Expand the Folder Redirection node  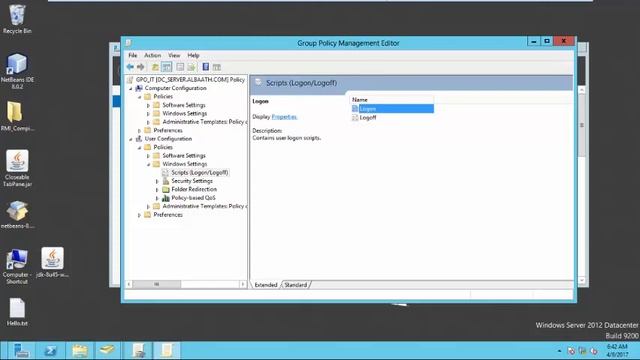pos(157,190)
